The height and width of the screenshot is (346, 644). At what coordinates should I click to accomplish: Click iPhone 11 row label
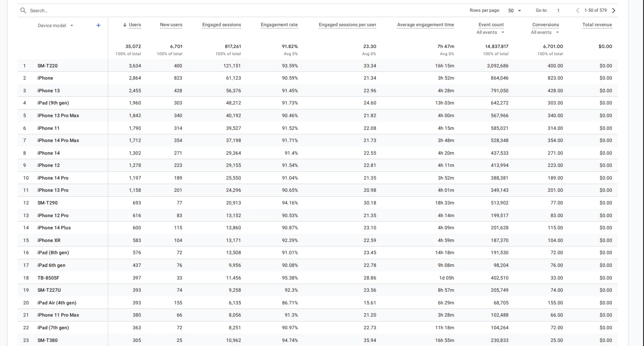48,128
